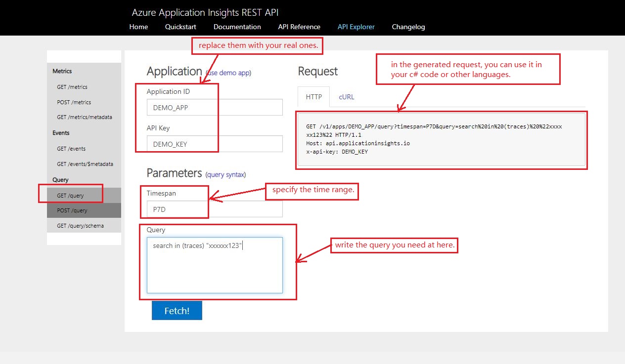Go to the Quickstart page
Screen dimensions: 625x364
point(180,27)
